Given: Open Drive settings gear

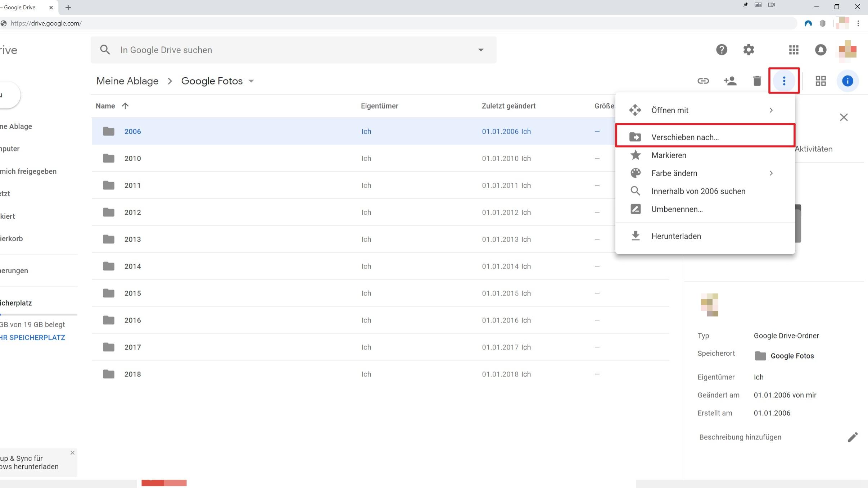Looking at the screenshot, I should click(749, 50).
